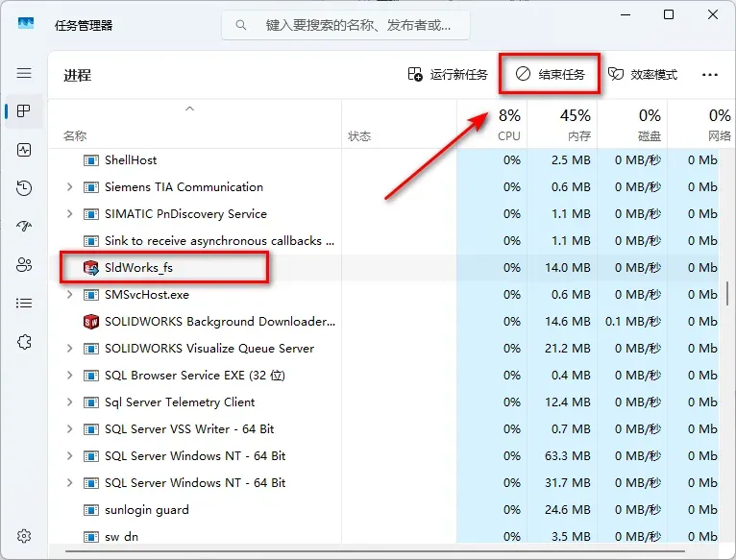Sort by the 状态 column header
The width and height of the screenshot is (736, 560).
click(359, 136)
